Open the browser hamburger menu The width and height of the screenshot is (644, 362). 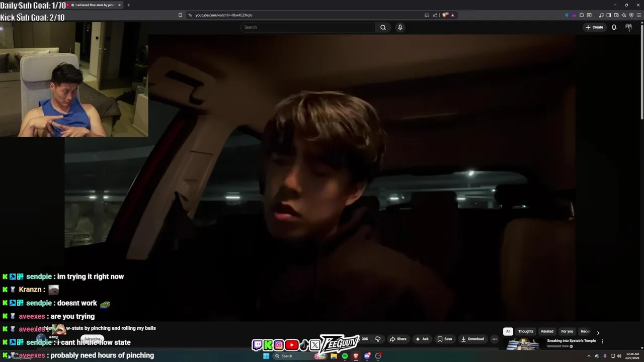click(x=639, y=15)
